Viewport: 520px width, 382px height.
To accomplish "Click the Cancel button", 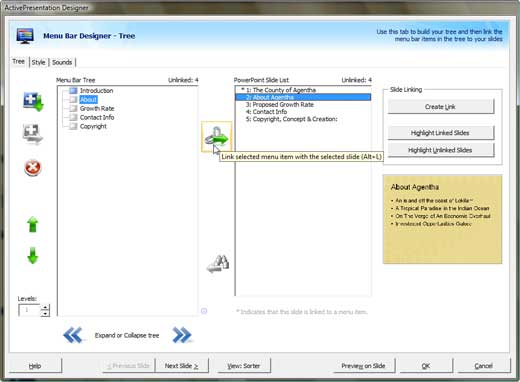I will 484,366.
